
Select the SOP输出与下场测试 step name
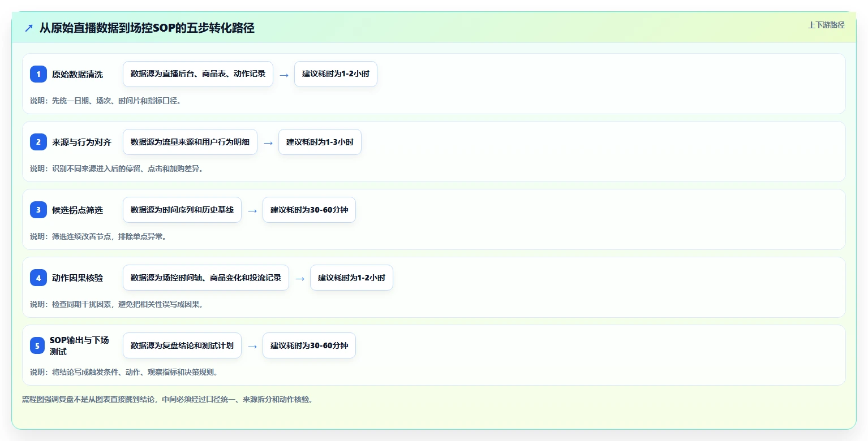click(79, 345)
